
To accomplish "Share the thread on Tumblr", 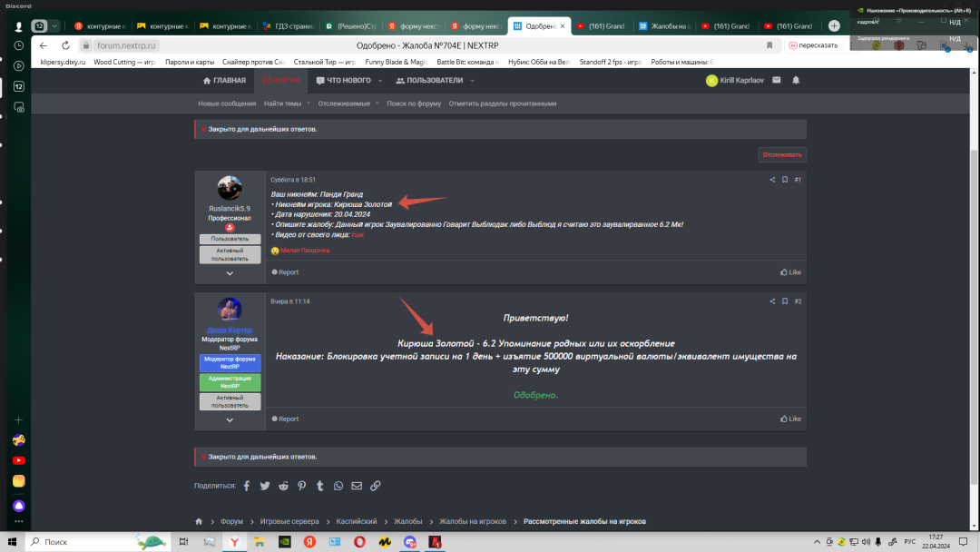I will 320,486.
